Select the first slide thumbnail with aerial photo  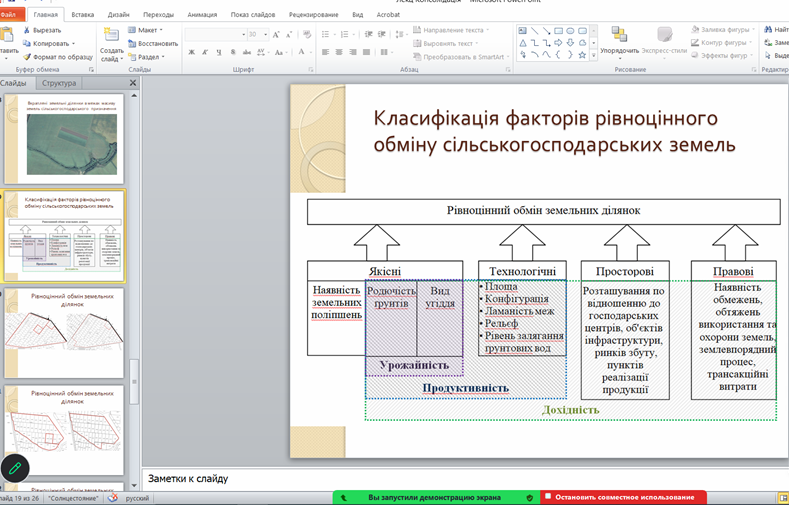[66, 141]
